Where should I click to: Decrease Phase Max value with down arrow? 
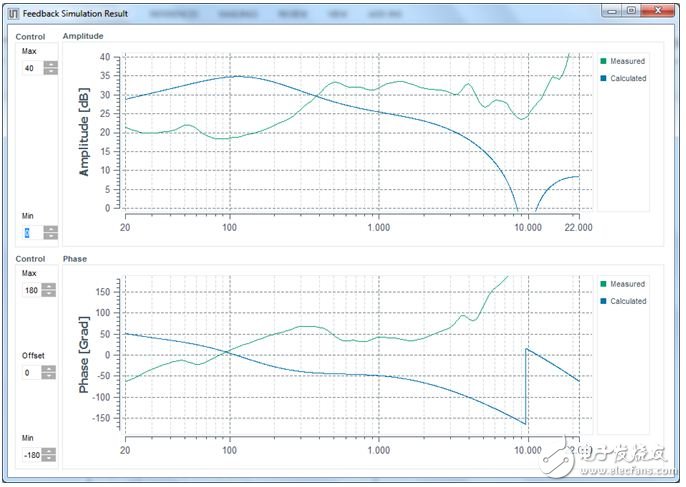49,294
